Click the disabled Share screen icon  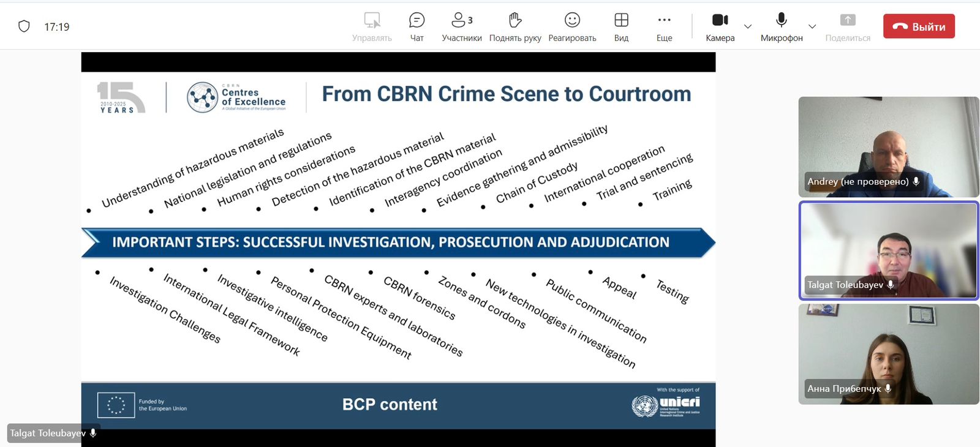[x=847, y=21]
